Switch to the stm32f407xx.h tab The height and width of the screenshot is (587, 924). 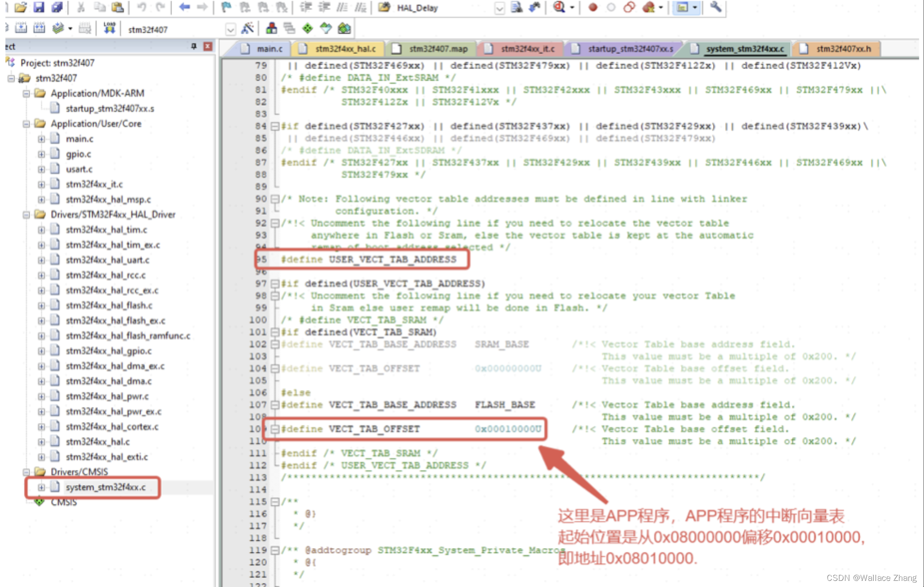(837, 49)
